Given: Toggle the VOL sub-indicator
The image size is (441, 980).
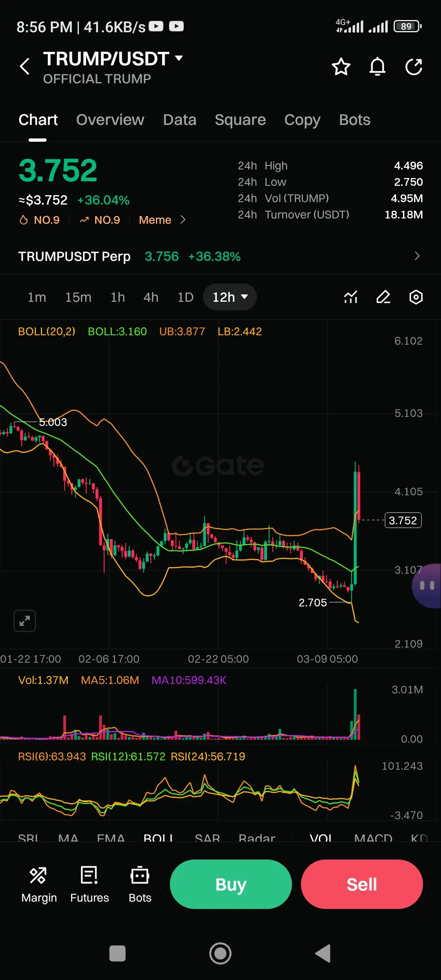Looking at the screenshot, I should coord(321,838).
